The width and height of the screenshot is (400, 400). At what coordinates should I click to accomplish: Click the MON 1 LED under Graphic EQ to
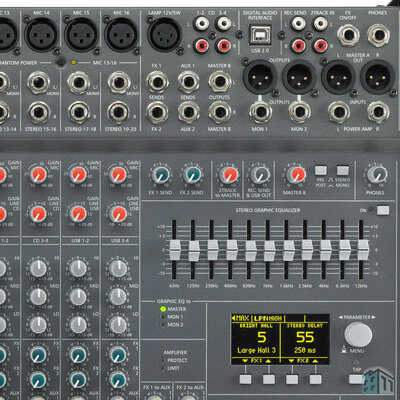(163, 317)
